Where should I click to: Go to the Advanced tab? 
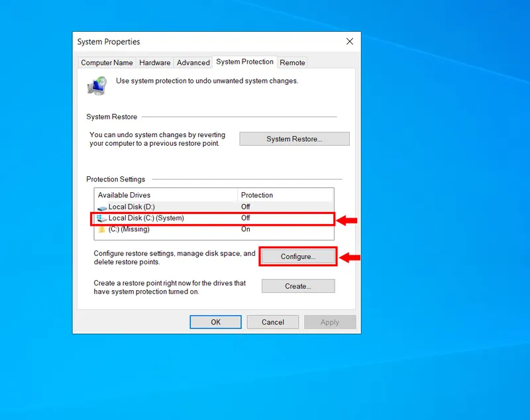click(193, 62)
